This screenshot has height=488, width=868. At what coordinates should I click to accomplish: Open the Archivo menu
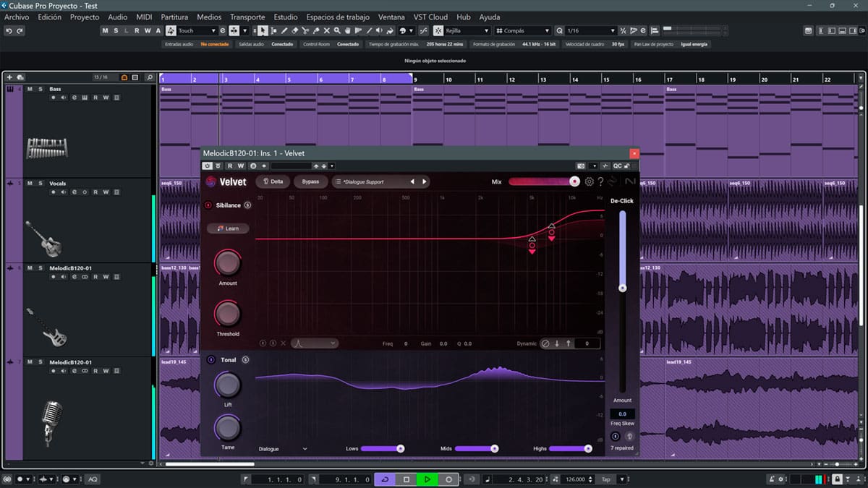point(17,17)
